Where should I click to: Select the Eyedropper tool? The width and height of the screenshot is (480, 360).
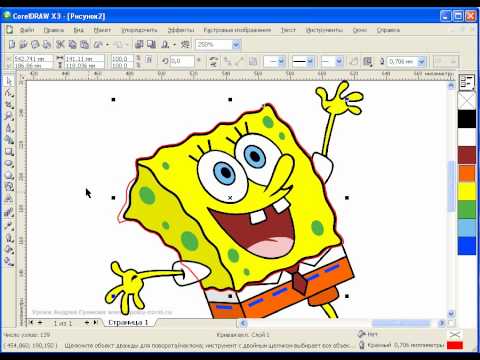point(9,226)
